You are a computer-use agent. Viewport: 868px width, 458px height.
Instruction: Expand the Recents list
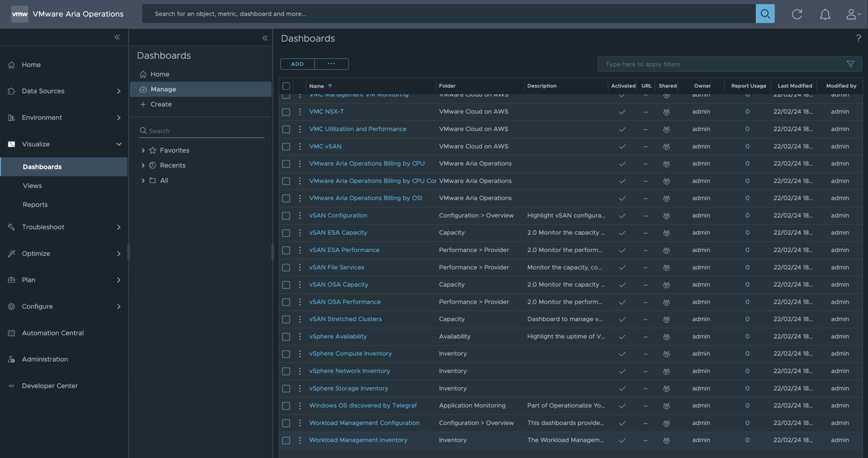click(143, 165)
